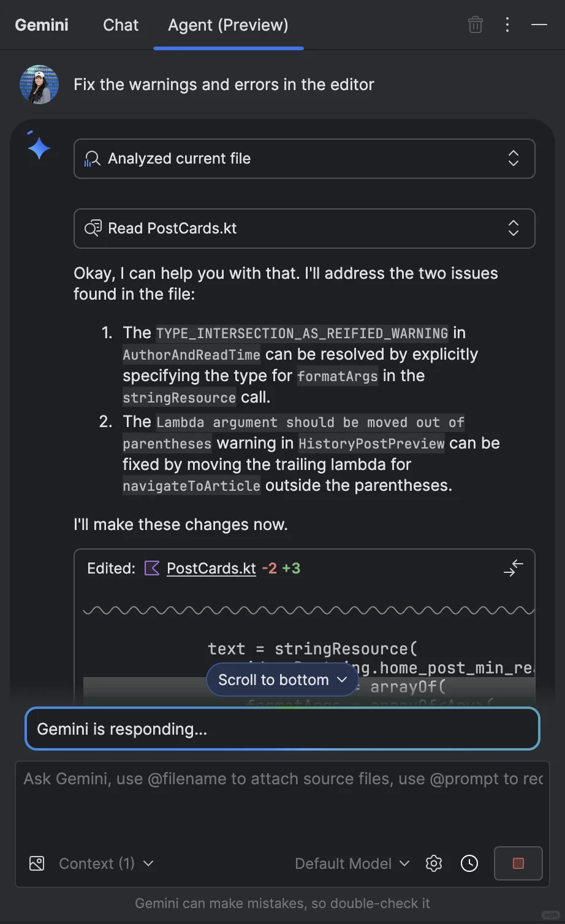Click the Scroll to bottom button

282,680
